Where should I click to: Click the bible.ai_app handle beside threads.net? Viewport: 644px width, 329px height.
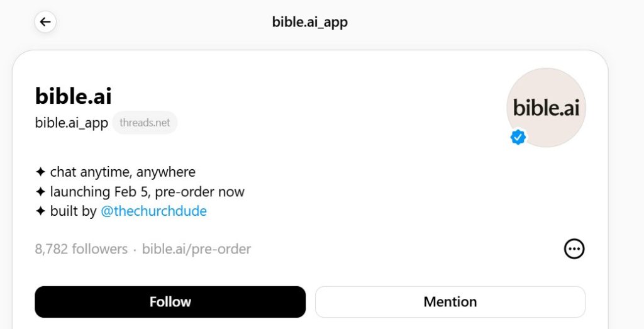pos(72,123)
